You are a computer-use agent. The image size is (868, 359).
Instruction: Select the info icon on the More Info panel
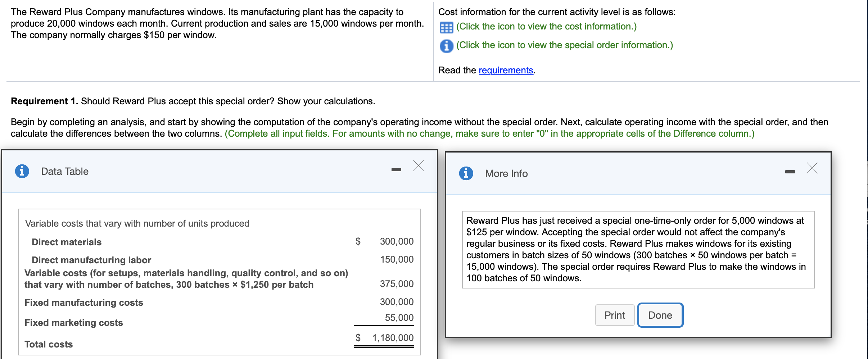466,173
